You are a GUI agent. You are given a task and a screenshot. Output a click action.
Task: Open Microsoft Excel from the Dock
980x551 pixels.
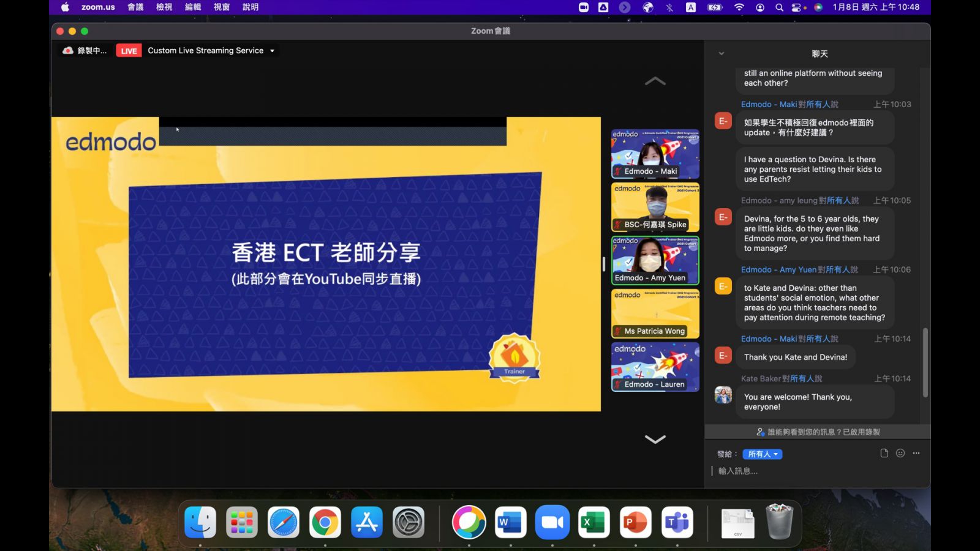(x=594, y=522)
